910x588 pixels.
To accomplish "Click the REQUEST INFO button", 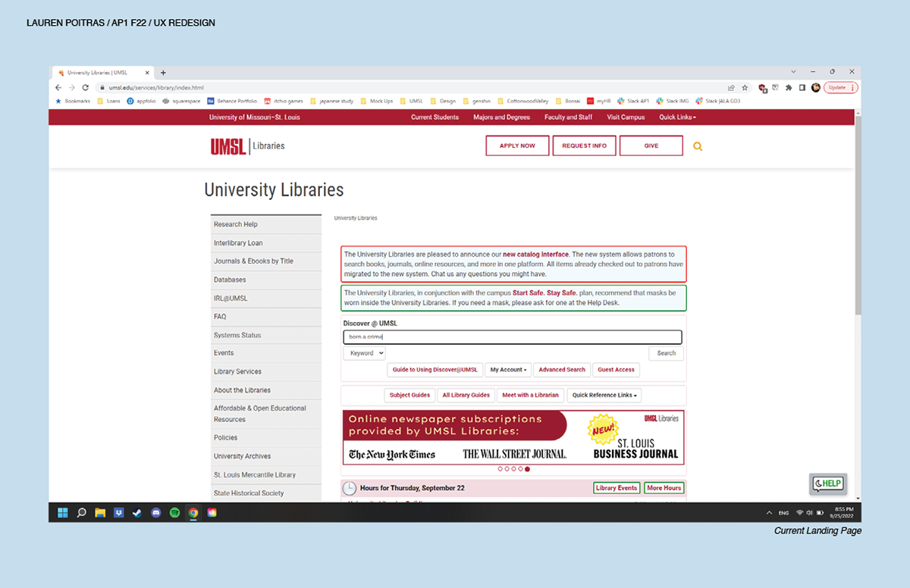I will click(584, 145).
